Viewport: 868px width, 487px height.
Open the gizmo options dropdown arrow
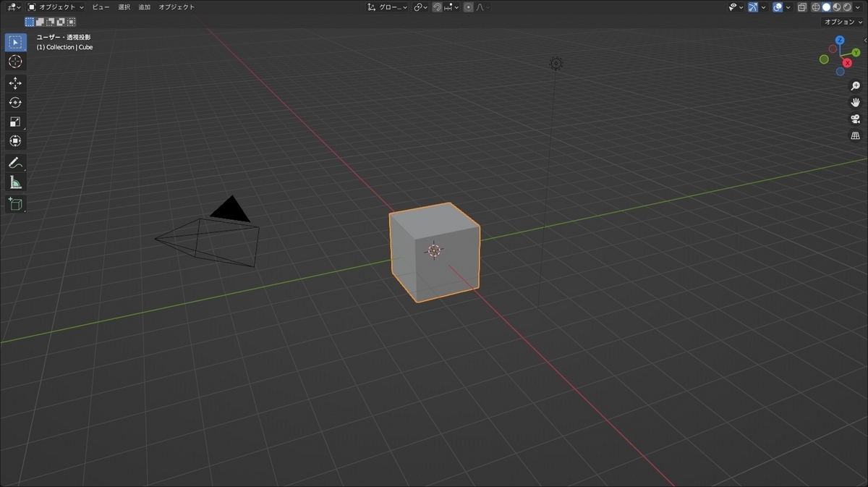point(763,7)
